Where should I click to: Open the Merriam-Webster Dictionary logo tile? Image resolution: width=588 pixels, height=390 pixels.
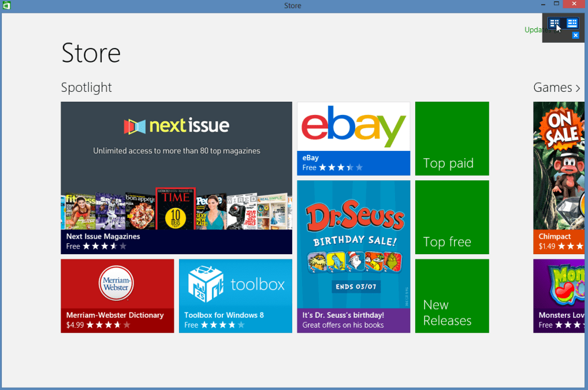coord(117,284)
